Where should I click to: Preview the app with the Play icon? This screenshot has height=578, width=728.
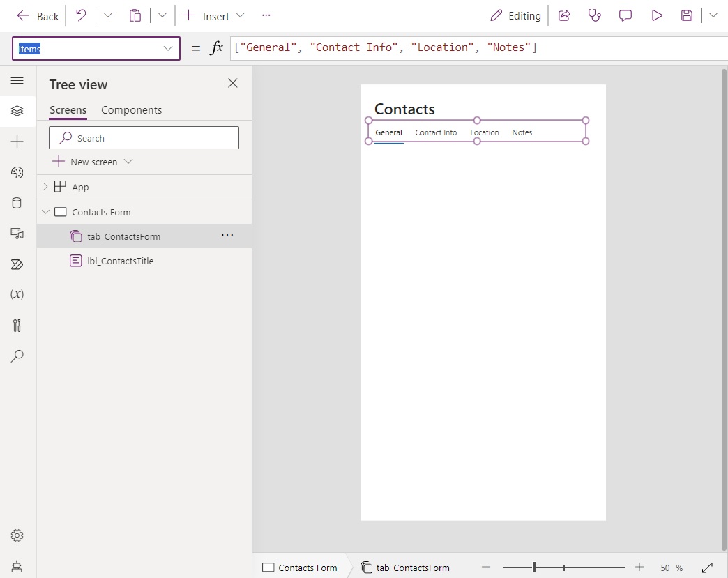coord(656,15)
